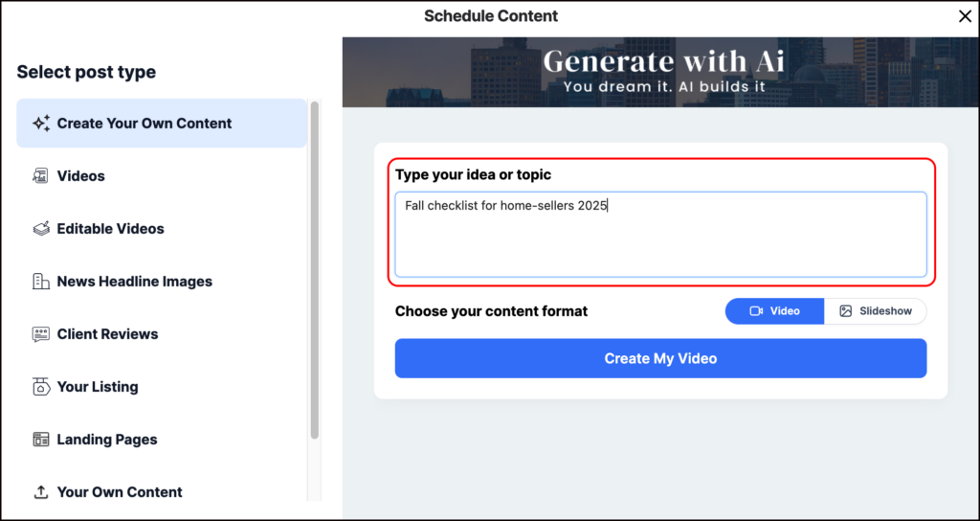Click the Client Reviews speech bubble icon
This screenshot has height=521, width=980.
click(41, 334)
